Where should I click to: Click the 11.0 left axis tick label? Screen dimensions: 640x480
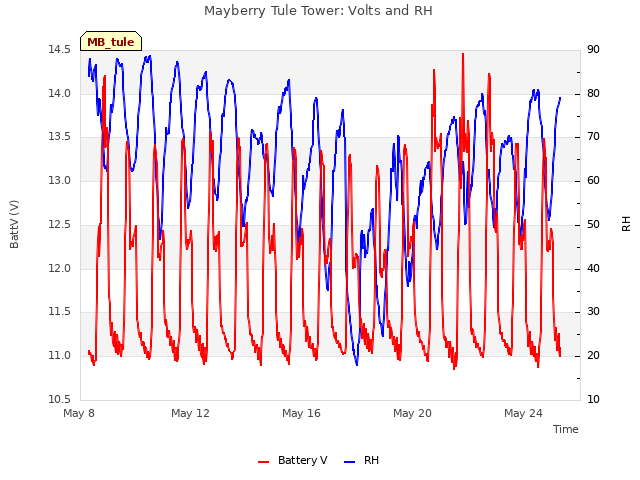59,356
